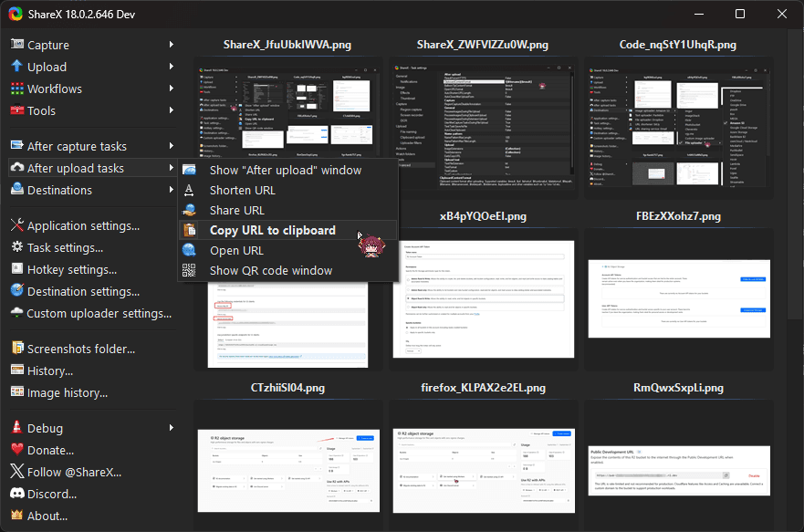Toggle Show "After upload" window option
The height and width of the screenshot is (532, 804).
click(x=285, y=170)
